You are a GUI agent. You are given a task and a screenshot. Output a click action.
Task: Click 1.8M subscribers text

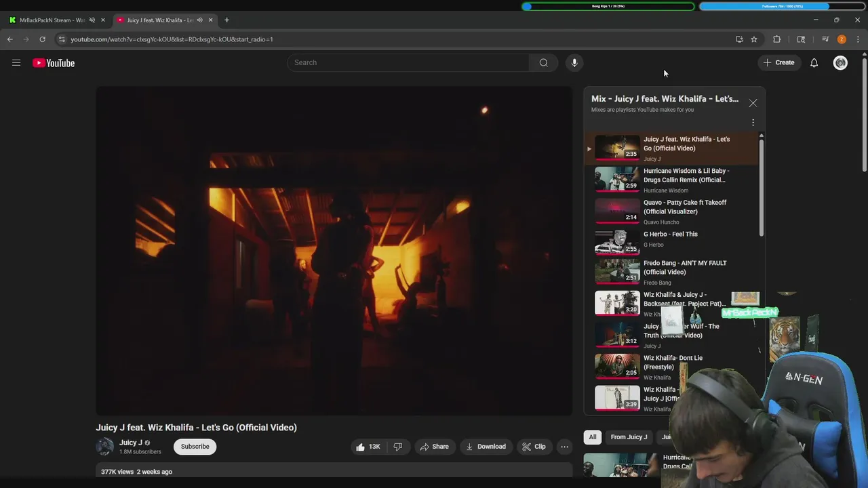click(x=140, y=452)
